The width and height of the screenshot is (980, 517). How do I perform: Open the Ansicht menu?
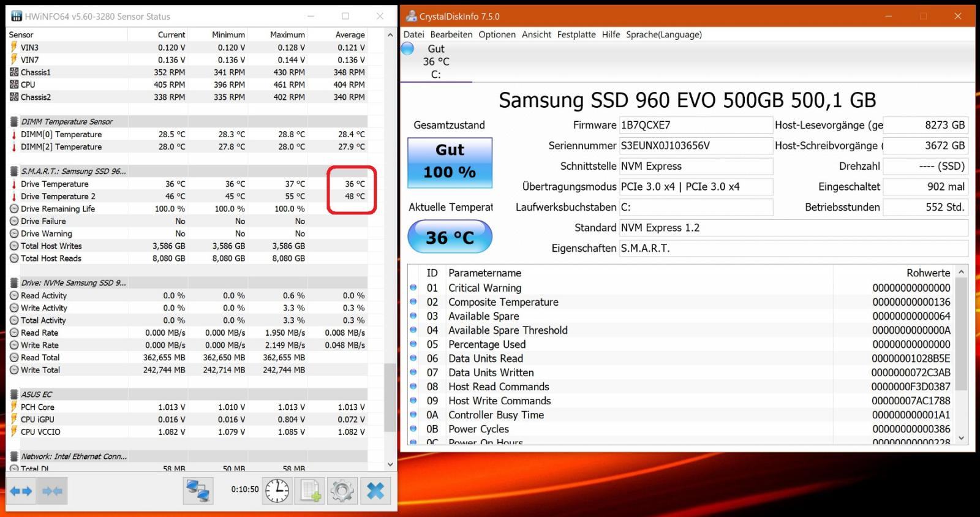(537, 34)
